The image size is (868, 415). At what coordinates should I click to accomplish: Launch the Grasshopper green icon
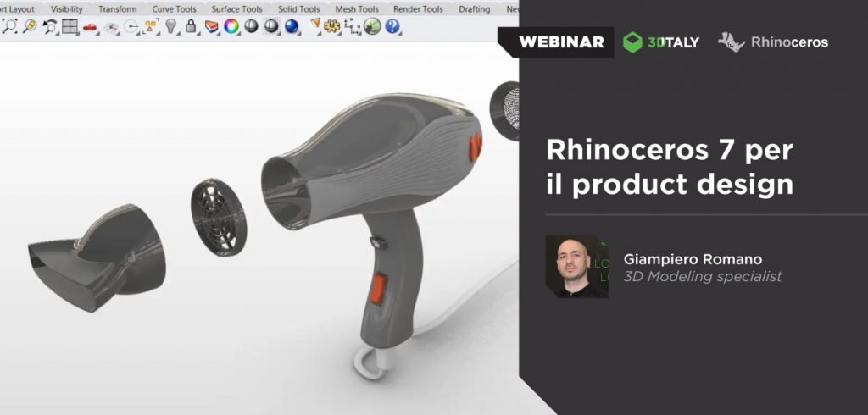tap(372, 26)
